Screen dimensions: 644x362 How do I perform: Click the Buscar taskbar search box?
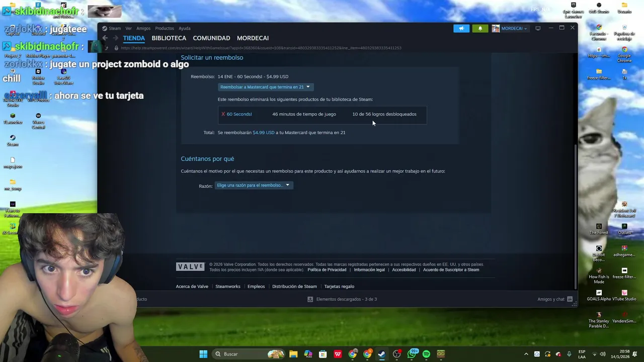(x=248, y=354)
